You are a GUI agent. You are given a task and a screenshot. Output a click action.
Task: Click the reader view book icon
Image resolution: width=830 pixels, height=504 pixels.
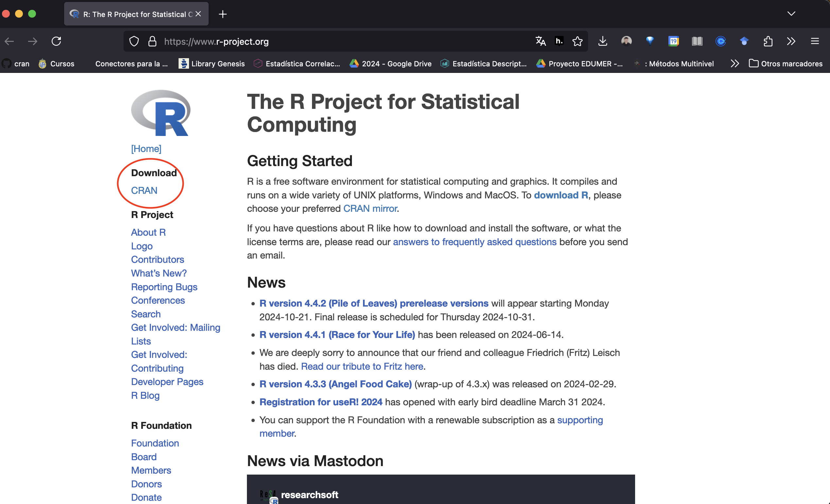[697, 42]
